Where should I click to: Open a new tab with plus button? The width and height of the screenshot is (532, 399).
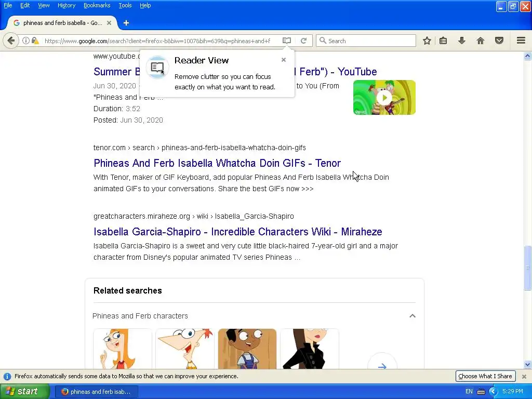pos(126,23)
